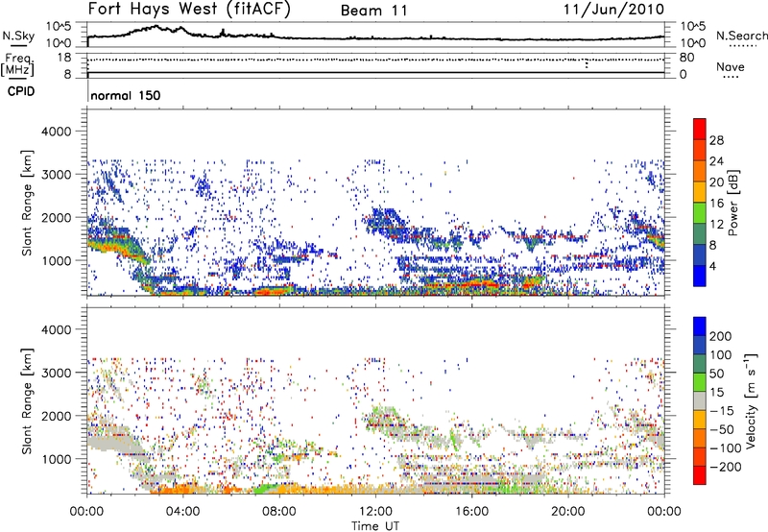Select the N.Sky axis label
Image resolution: width=768 pixels, height=532 pixels.
click(18, 36)
